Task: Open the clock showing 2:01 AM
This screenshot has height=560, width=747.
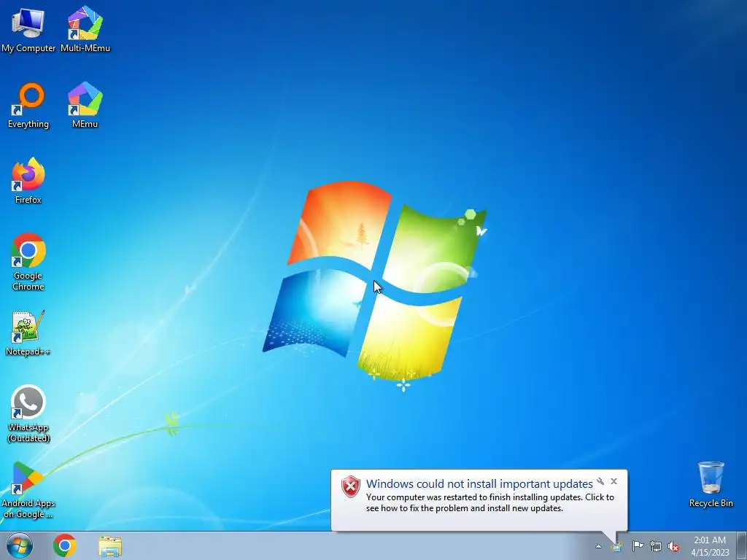Action: pos(710,546)
